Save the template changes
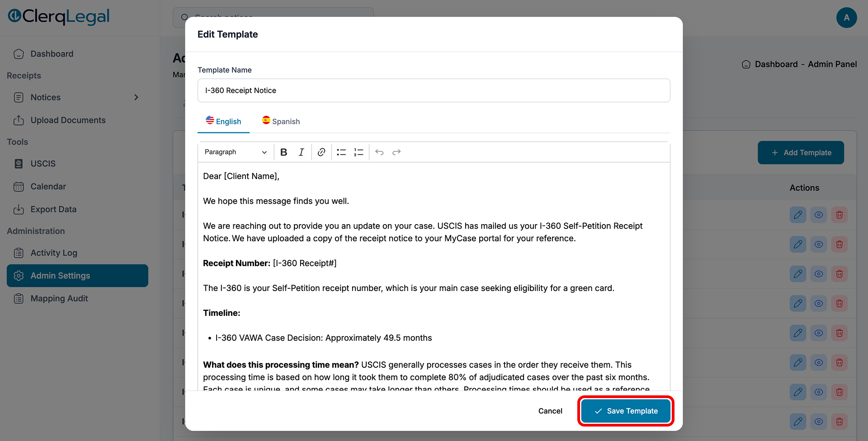 pyautogui.click(x=626, y=411)
